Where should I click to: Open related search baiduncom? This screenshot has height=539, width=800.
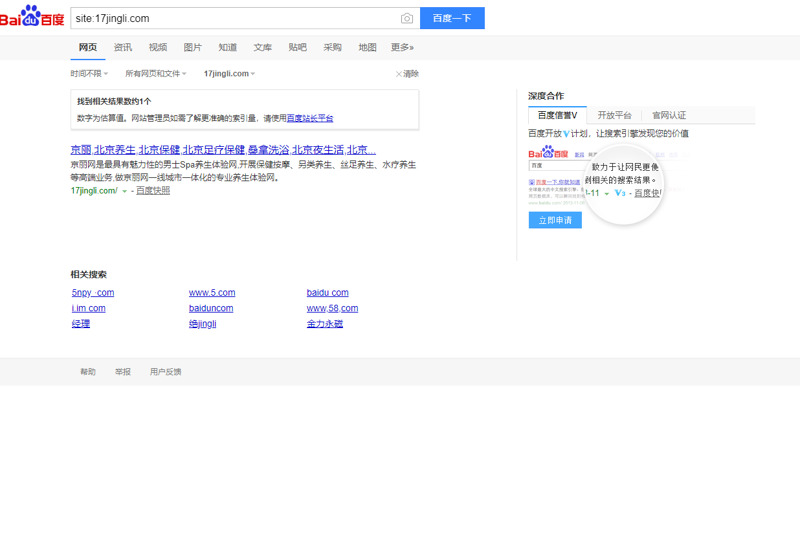(211, 308)
